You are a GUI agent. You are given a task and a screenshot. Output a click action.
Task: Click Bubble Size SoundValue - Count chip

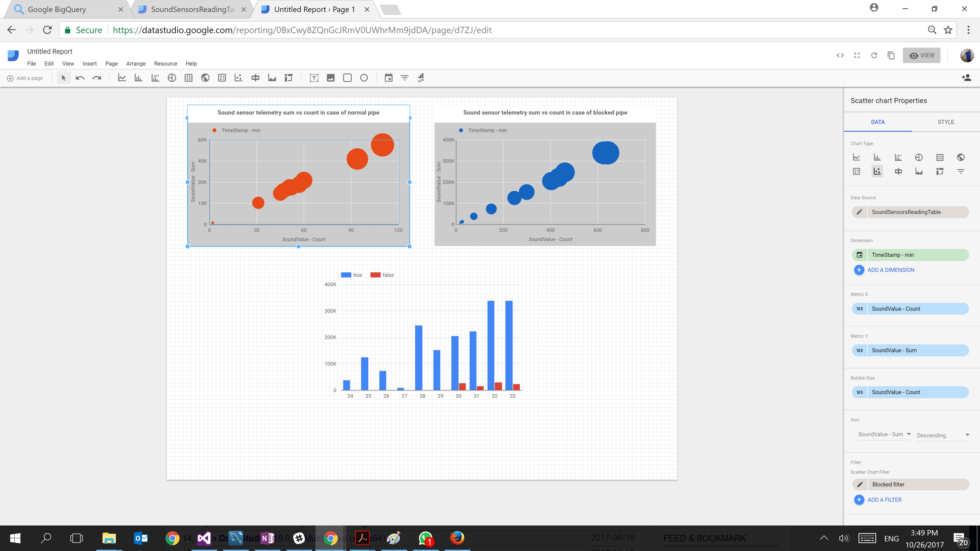click(x=910, y=392)
